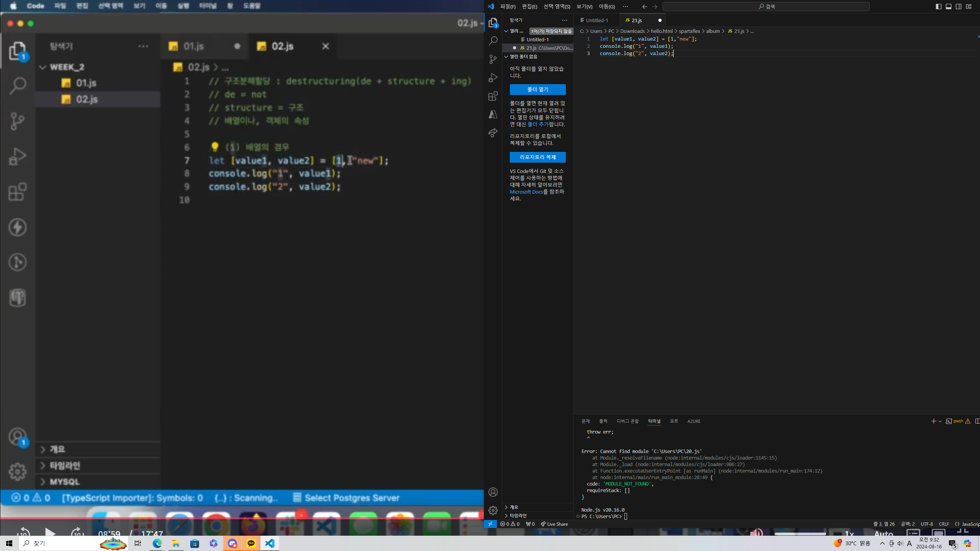Open Source Control in the right VS Code activity bar
Screen dimensions: 980x551
(x=493, y=59)
